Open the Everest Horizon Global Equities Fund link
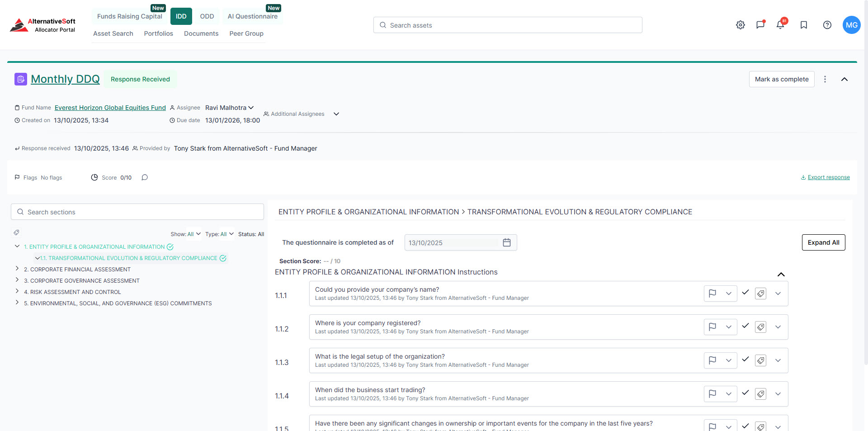The image size is (868, 431). [x=109, y=108]
